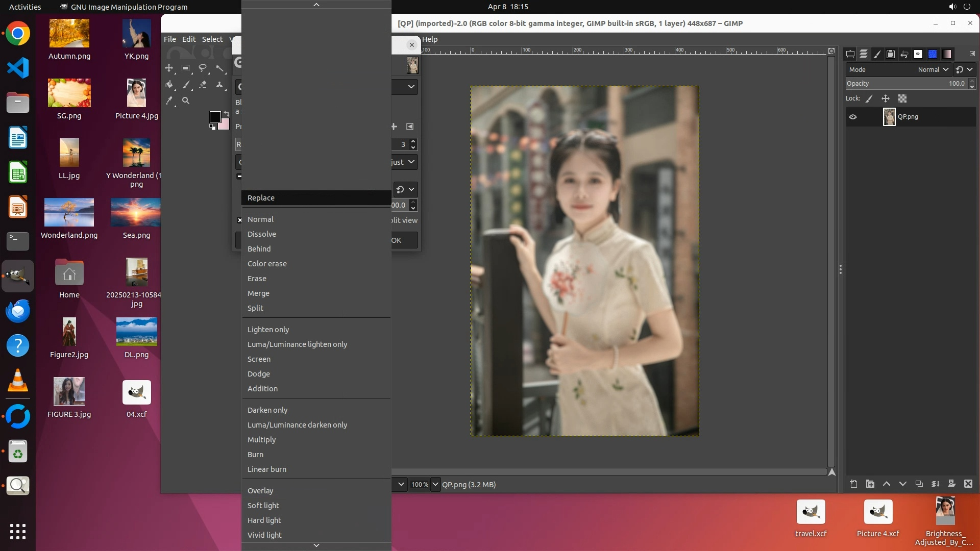Toggle lock alpha channel checkerboard icon
This screenshot has height=551, width=980.
point(902,98)
